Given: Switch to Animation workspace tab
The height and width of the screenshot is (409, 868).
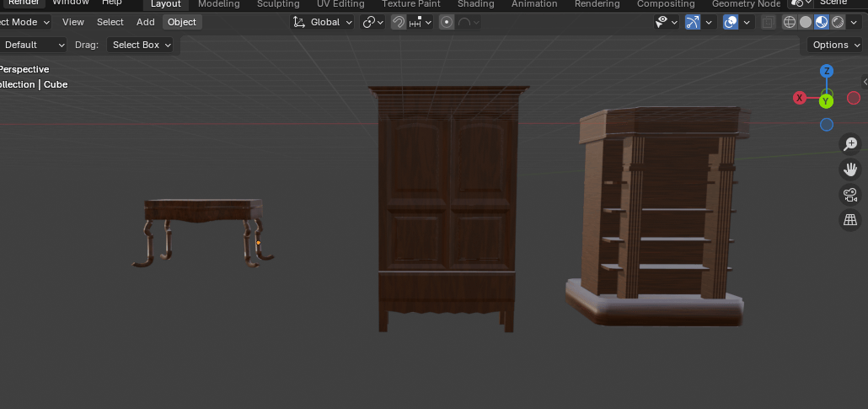Looking at the screenshot, I should tap(534, 4).
